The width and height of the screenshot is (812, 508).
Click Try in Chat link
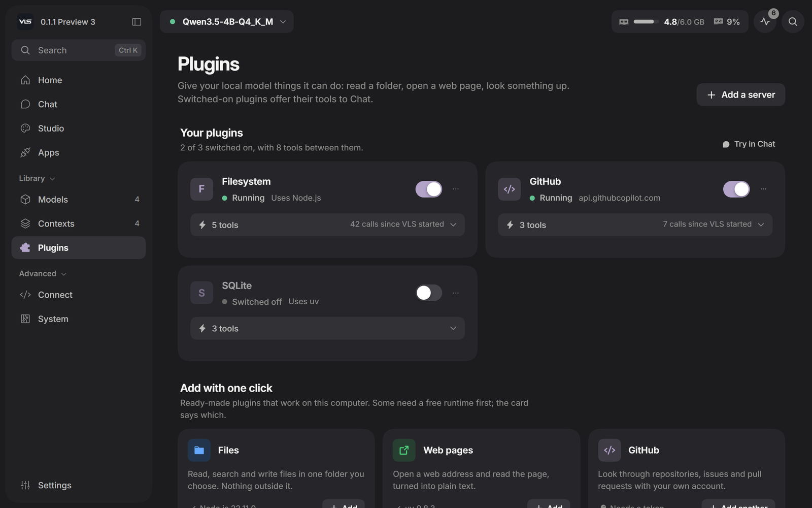[749, 144]
